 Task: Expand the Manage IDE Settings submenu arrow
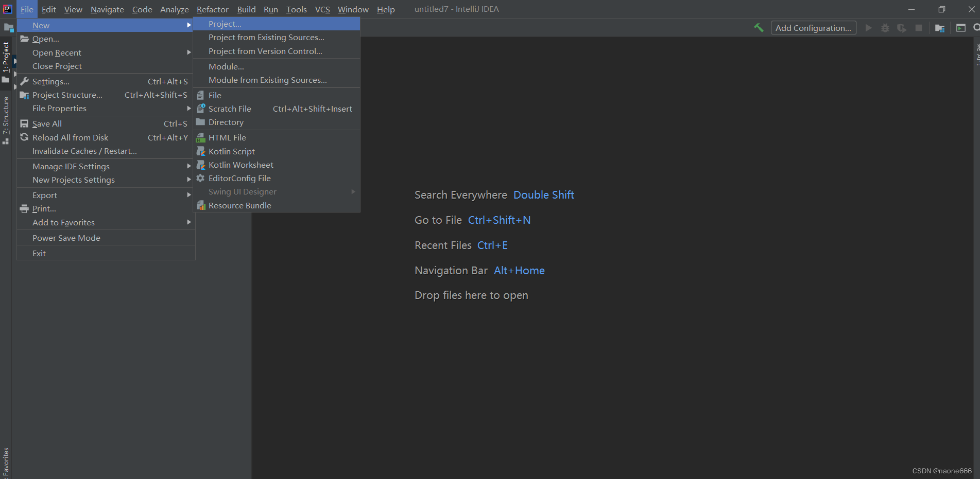pos(189,166)
